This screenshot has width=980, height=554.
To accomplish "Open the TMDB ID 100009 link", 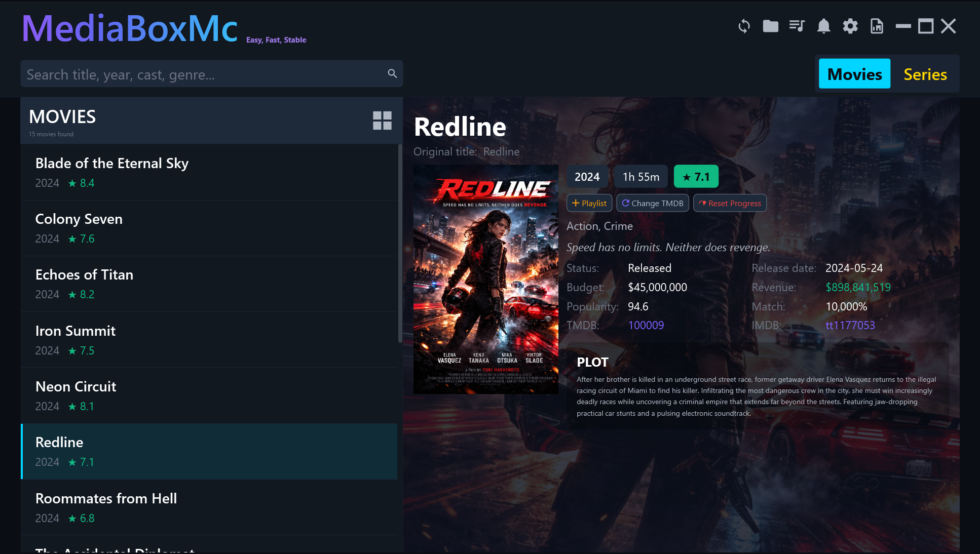I will [x=646, y=325].
